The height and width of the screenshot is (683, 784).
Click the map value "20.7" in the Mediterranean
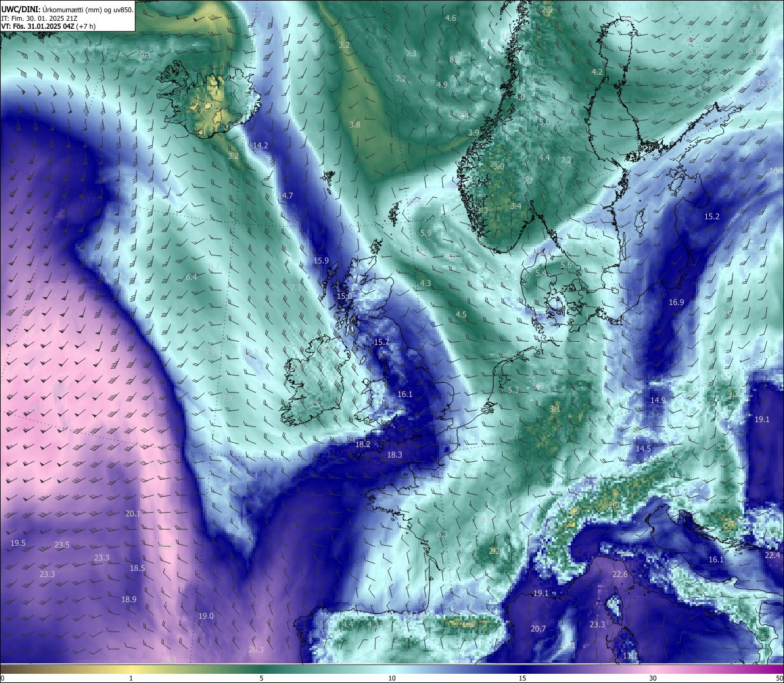coord(538,628)
